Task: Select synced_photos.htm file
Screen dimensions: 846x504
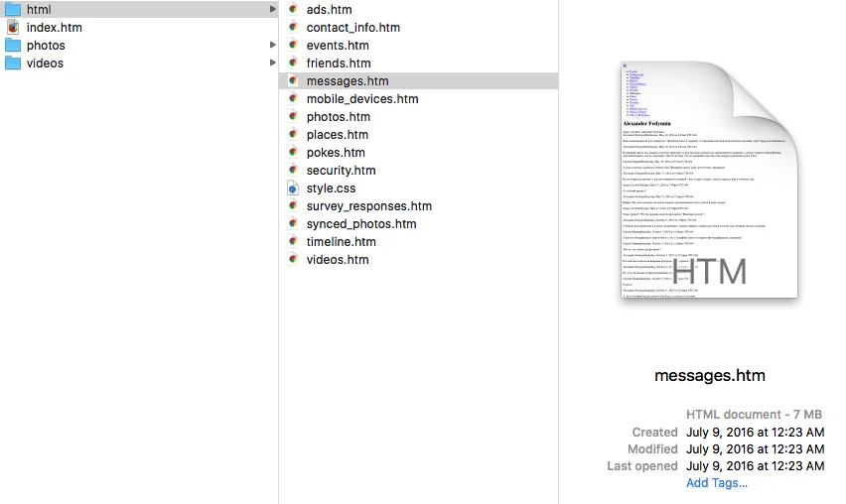Action: tap(361, 224)
